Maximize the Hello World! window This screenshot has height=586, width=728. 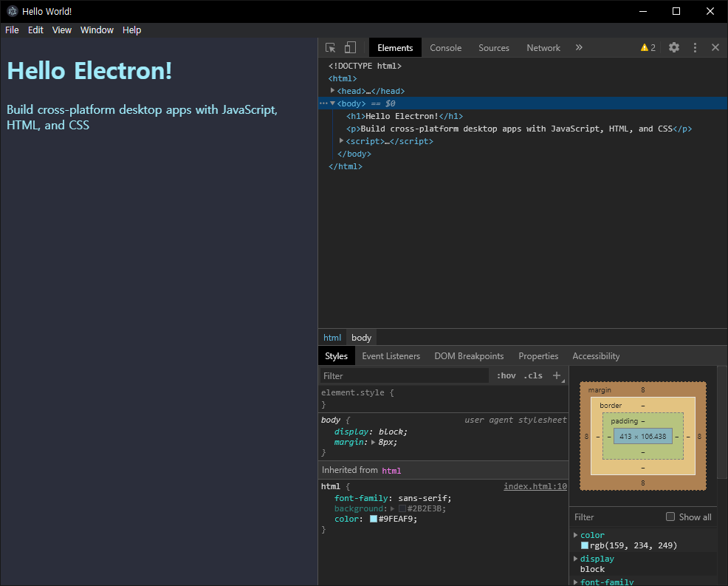point(676,11)
